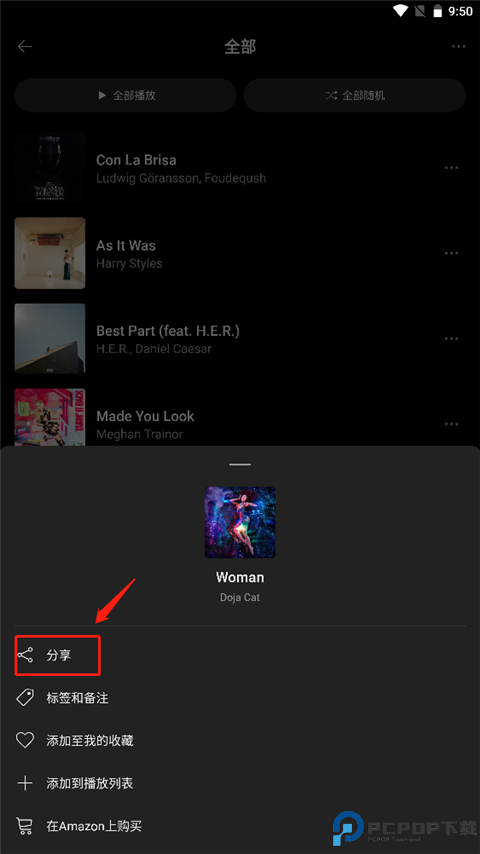The image size is (480, 854).
Task: Open more options for As It Was
Action: pyautogui.click(x=452, y=253)
